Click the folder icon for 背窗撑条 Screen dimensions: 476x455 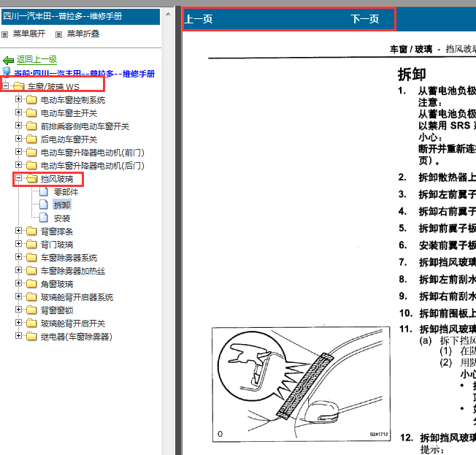coord(31,231)
